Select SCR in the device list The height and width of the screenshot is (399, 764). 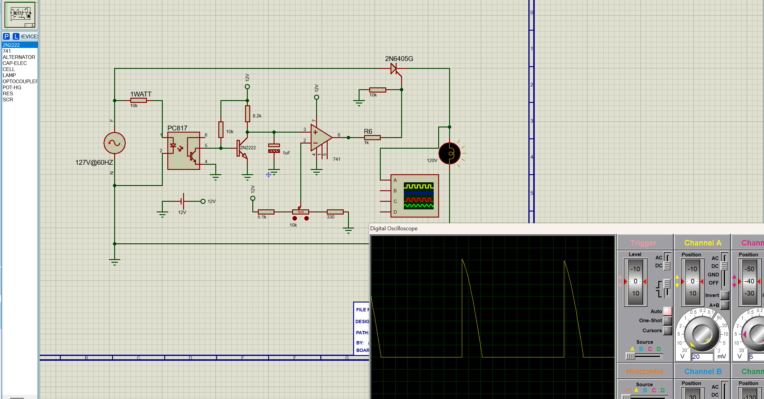[19, 99]
